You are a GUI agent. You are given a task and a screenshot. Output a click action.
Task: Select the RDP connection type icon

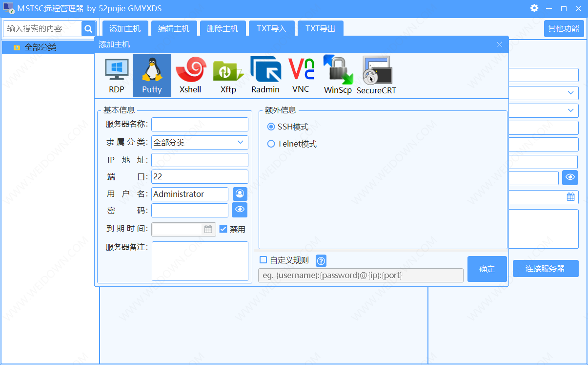tap(117, 75)
